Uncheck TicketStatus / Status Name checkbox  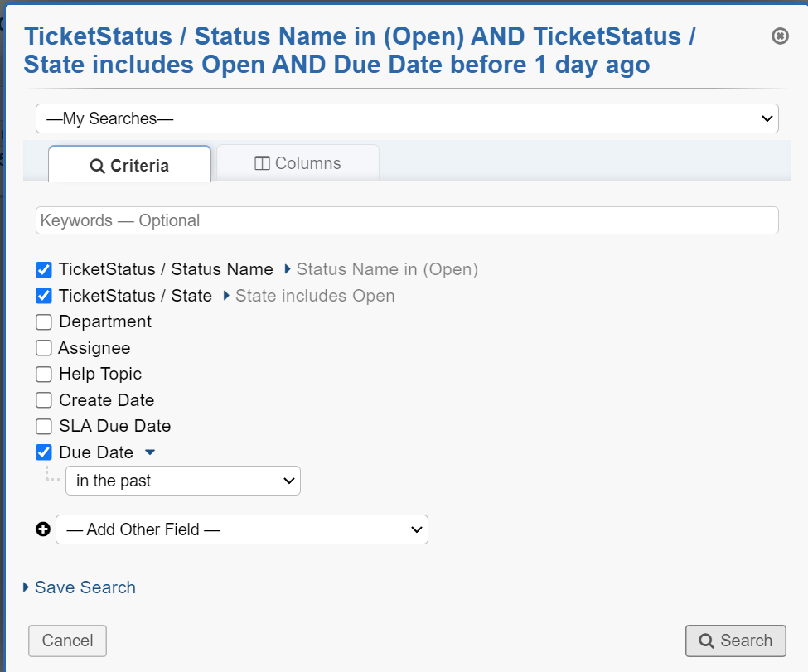pos(44,269)
